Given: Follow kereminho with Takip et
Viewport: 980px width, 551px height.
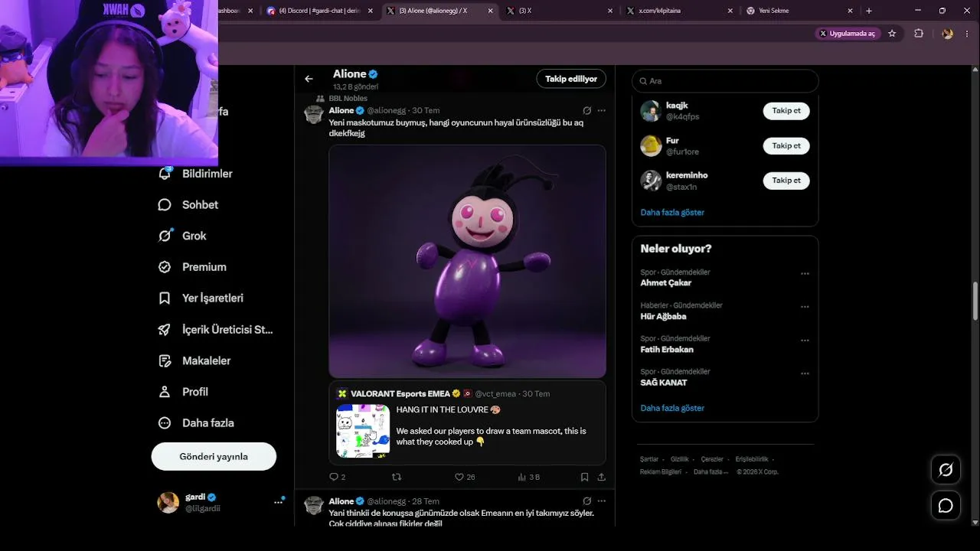Looking at the screenshot, I should click(786, 181).
